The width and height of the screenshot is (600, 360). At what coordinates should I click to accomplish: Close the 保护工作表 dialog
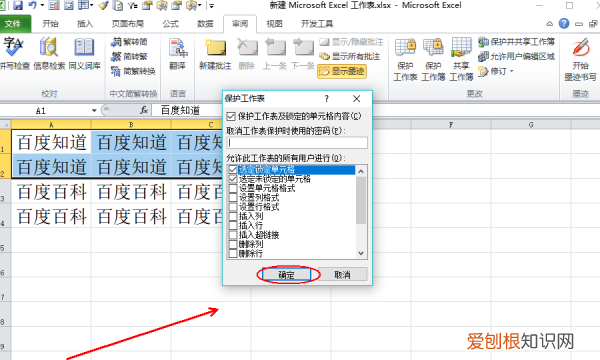click(x=356, y=99)
